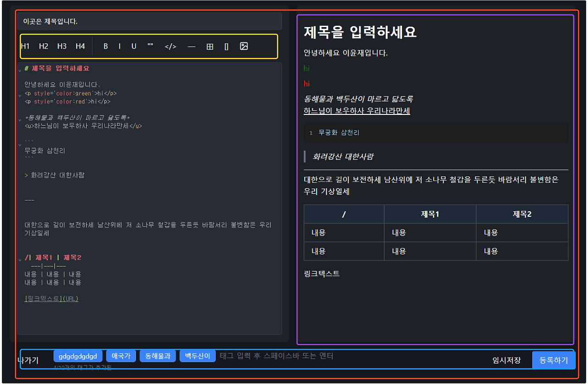This screenshot has height=384, width=588.
Task: Save a draft with '임시저장'
Action: tap(507, 360)
